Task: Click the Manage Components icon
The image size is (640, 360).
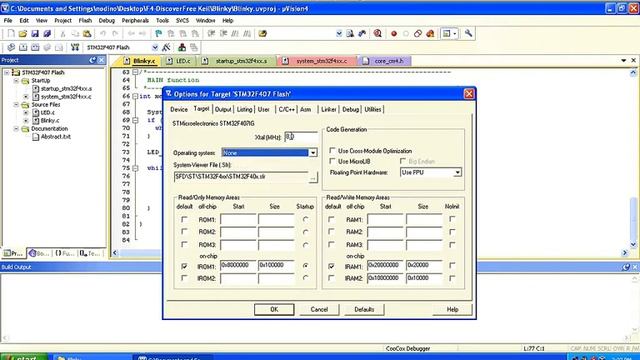Action: 182,47
